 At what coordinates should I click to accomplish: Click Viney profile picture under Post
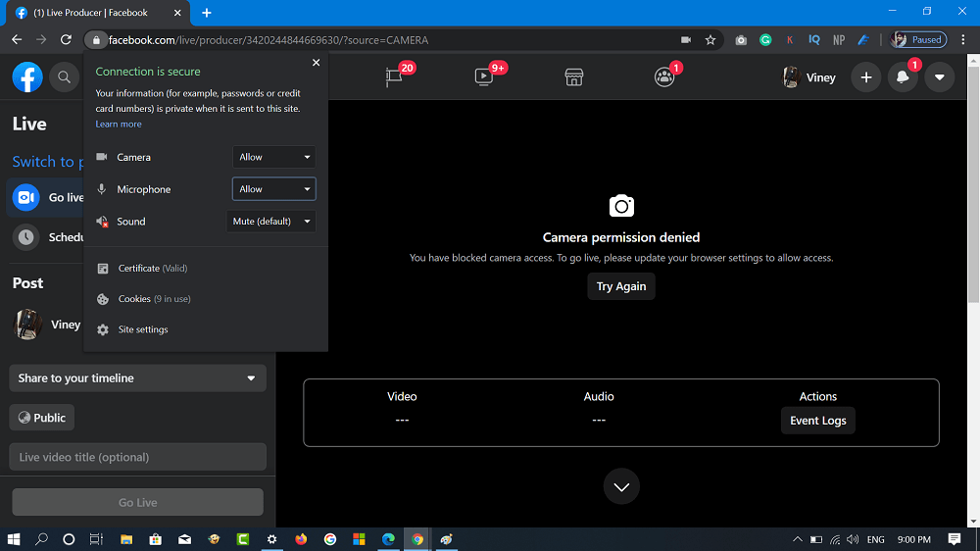[27, 324]
